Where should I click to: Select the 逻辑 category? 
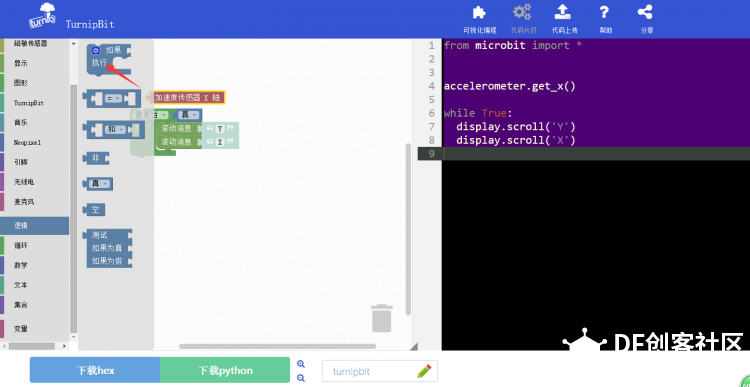coord(34,226)
